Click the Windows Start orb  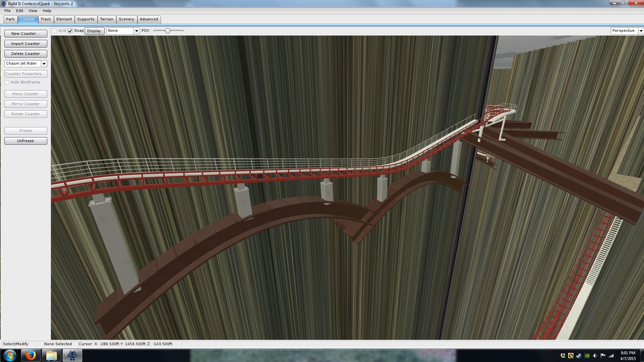(x=10, y=355)
